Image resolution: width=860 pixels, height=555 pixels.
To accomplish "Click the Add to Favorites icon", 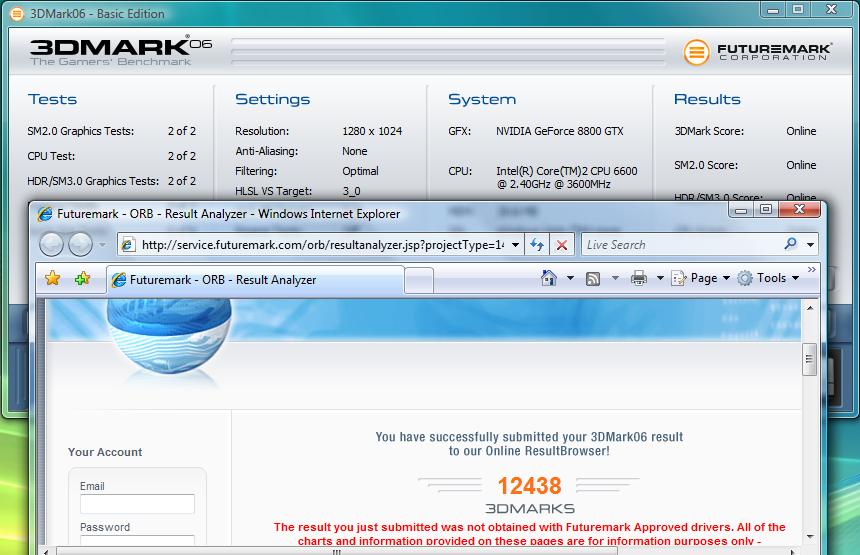I will pos(82,279).
